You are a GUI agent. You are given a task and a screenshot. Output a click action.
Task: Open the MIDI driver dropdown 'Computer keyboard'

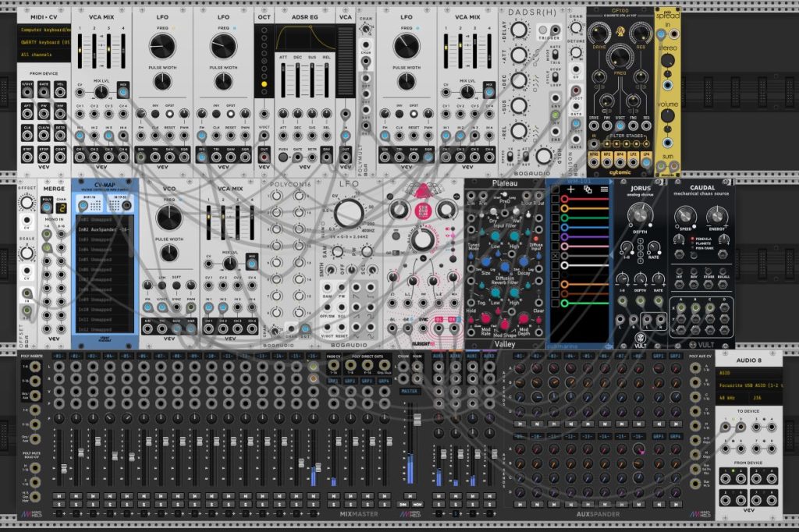click(44, 30)
